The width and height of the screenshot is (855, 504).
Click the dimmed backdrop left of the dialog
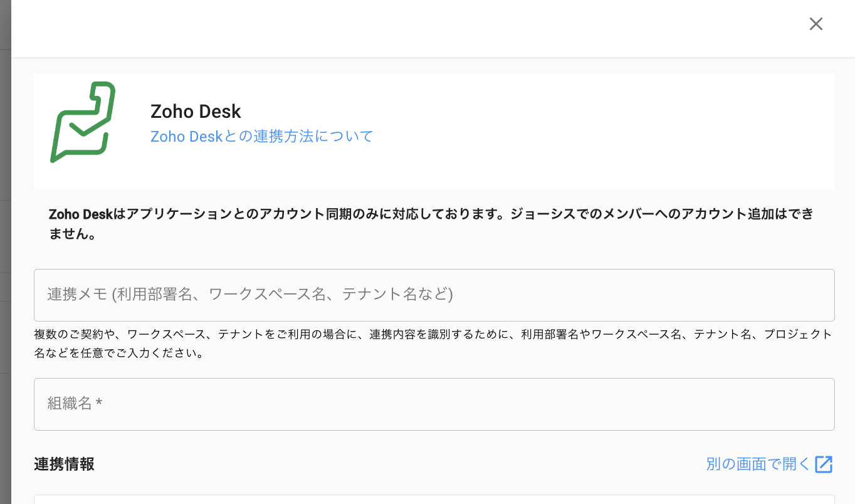click(x=5, y=251)
